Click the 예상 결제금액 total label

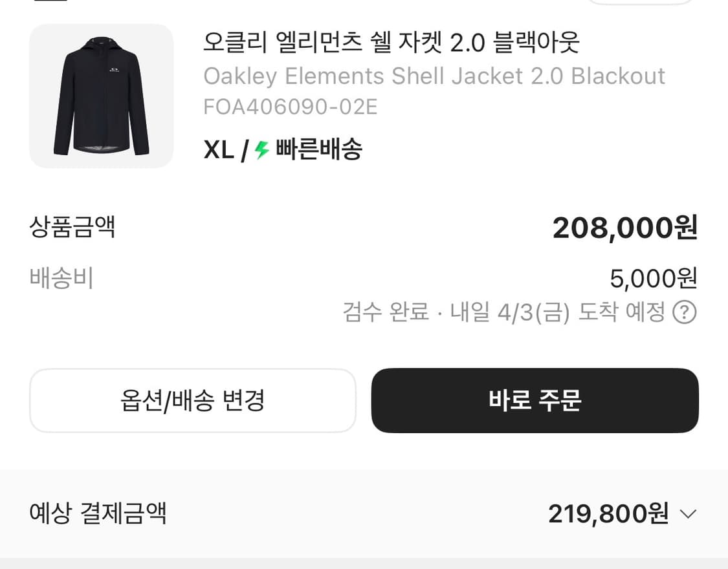[97, 514]
